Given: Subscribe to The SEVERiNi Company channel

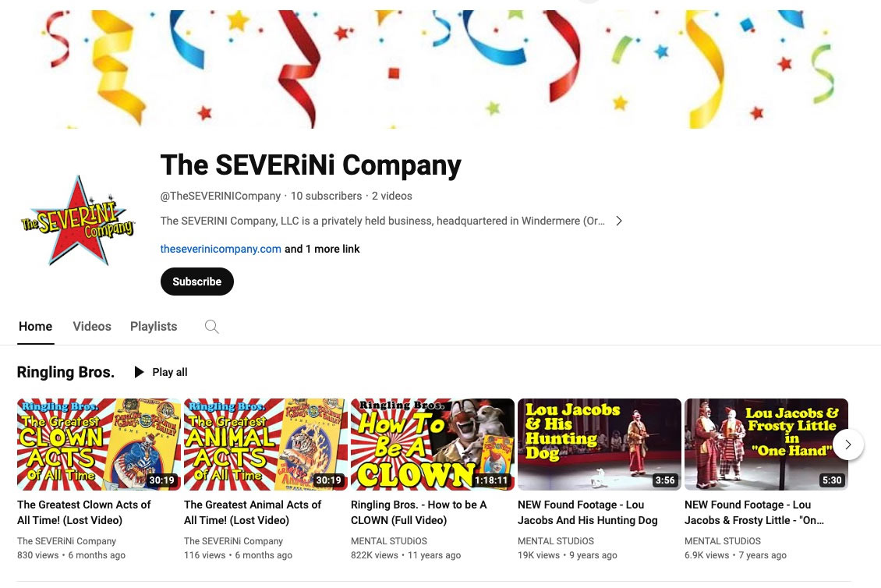Looking at the screenshot, I should click(196, 282).
